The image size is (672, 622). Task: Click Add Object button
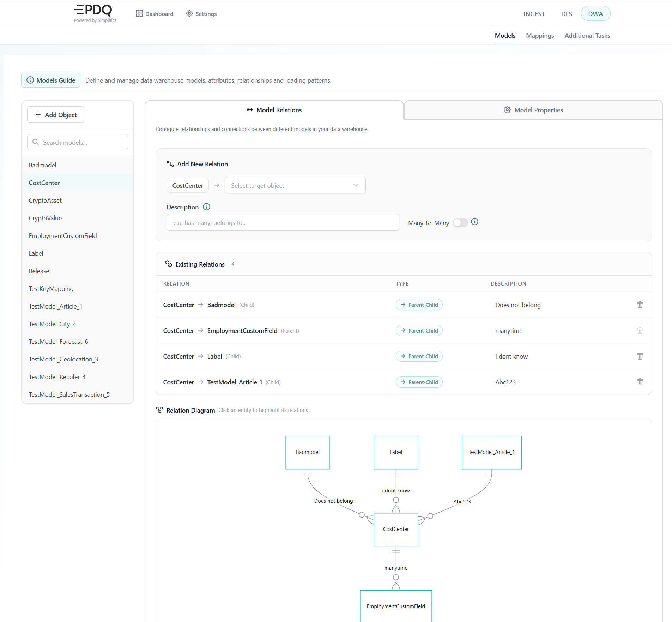tap(56, 115)
